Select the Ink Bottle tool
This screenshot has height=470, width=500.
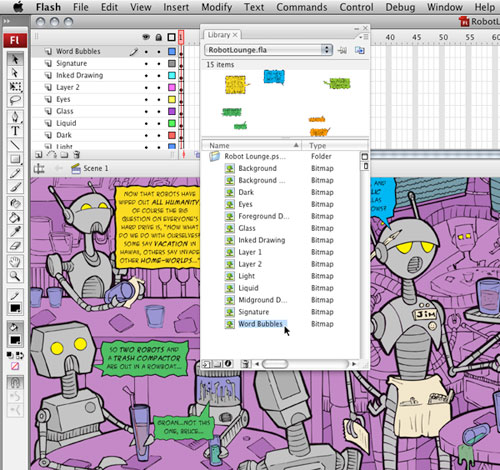(x=15, y=204)
